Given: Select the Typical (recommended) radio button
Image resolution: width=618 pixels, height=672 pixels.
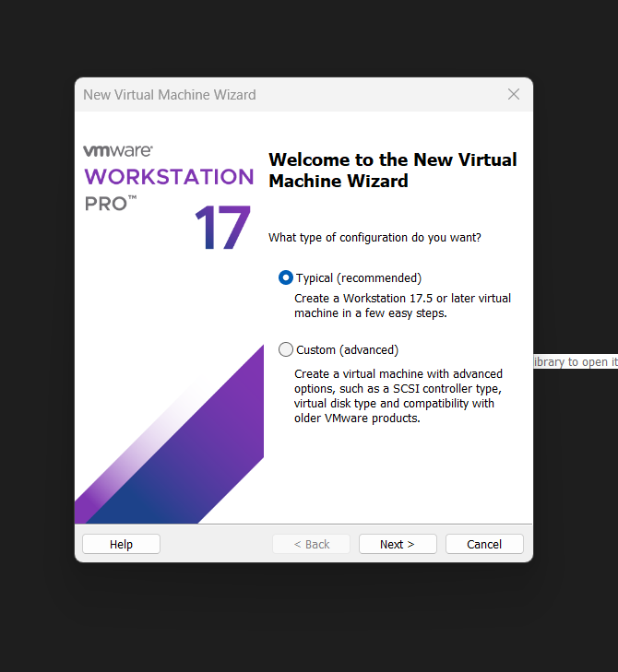Looking at the screenshot, I should point(286,277).
